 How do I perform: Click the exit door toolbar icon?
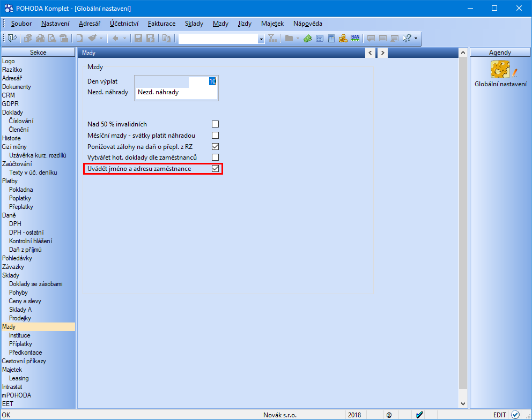[x=12, y=39]
